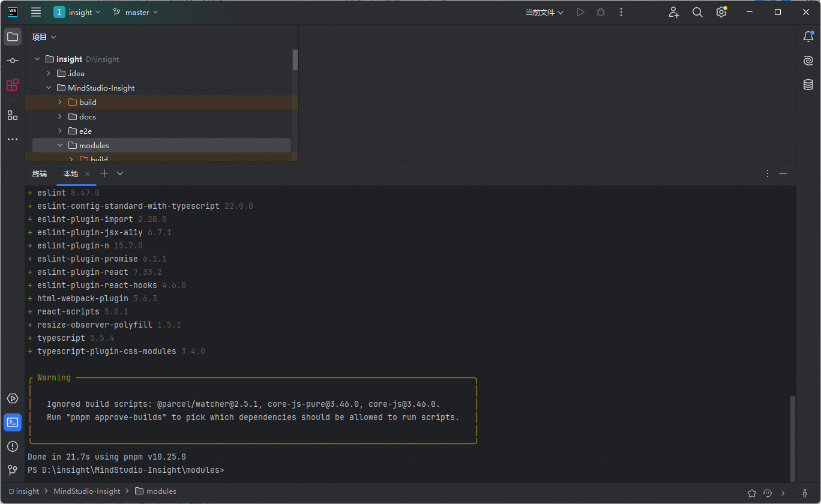Screen dimensions: 821x504
Task: Open terminal options three-dot menu
Action: 768,173
